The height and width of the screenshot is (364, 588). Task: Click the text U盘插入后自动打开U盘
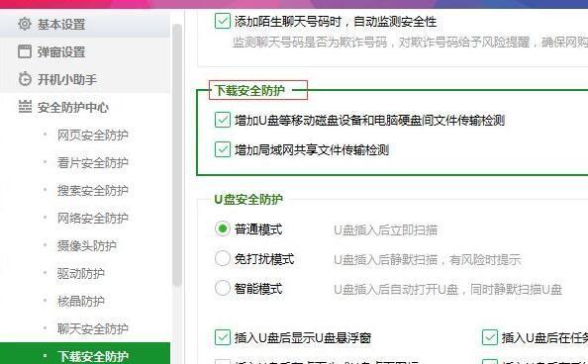click(396, 290)
